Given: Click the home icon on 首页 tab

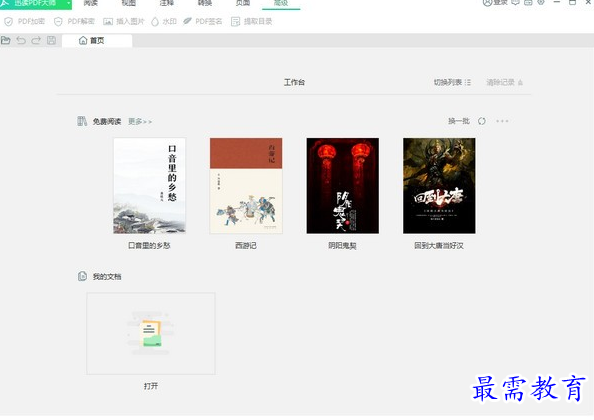Looking at the screenshot, I should [x=83, y=40].
